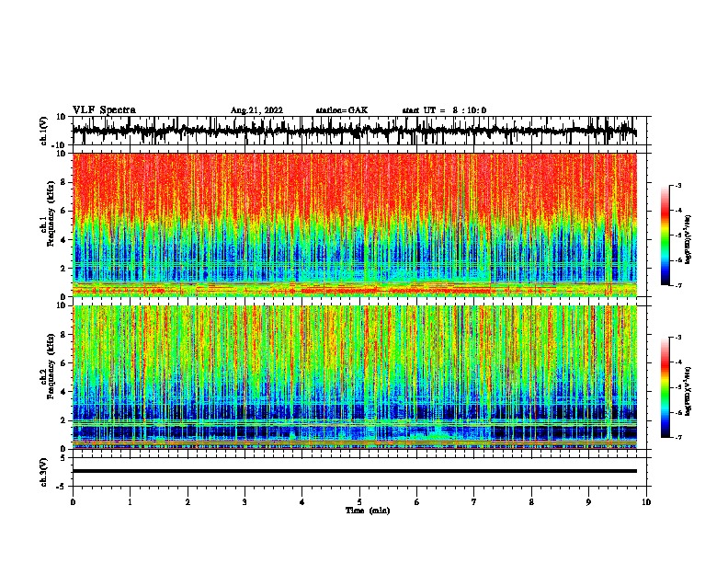Click the ch.1 colorbar log(PSD) label
The height and width of the screenshot is (563, 728).
coord(688,239)
